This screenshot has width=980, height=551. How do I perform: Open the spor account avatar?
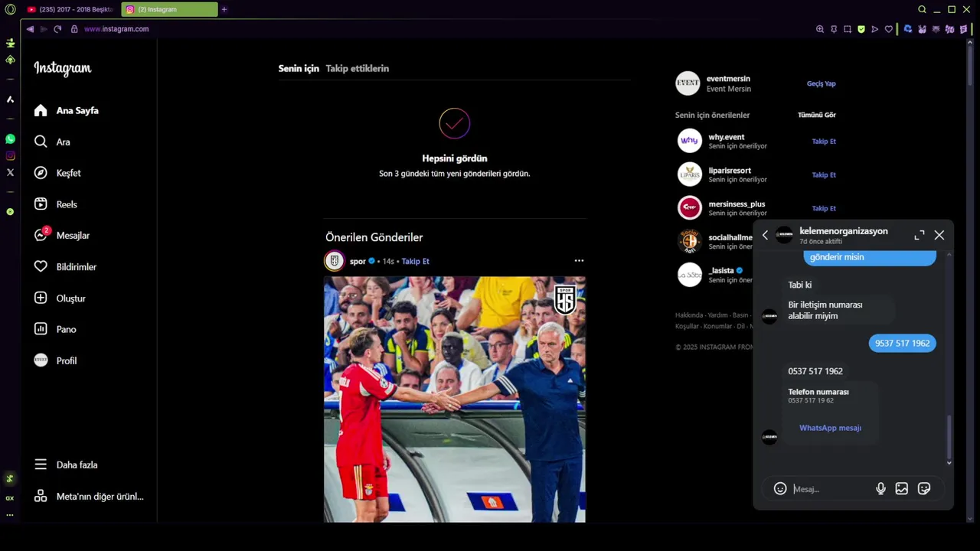335,261
